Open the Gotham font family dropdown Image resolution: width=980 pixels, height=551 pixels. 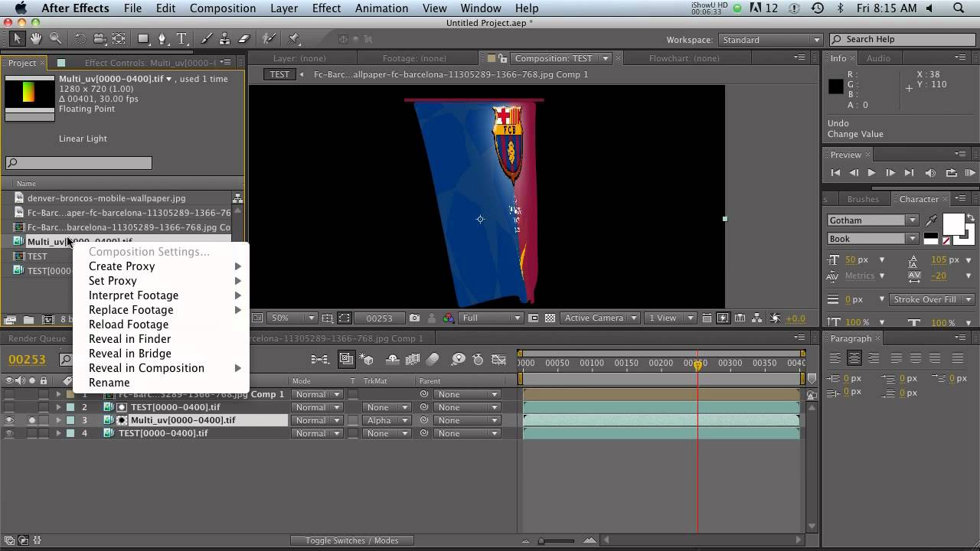pos(872,220)
